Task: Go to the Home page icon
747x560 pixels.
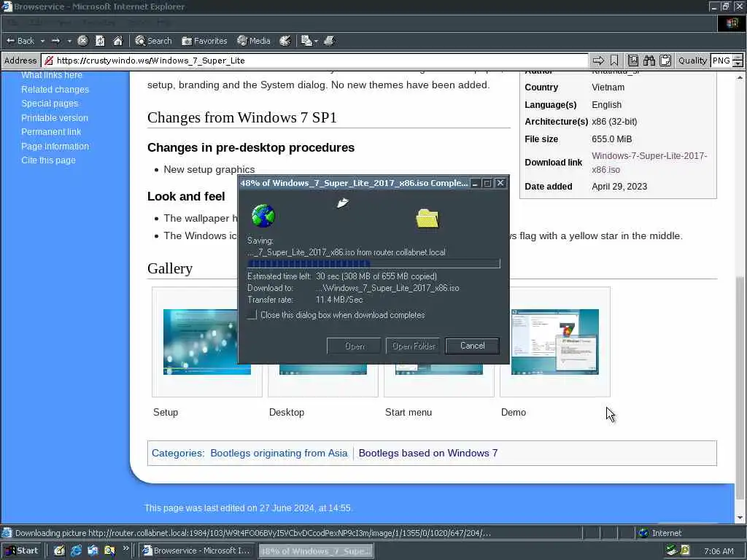Action: point(117,41)
